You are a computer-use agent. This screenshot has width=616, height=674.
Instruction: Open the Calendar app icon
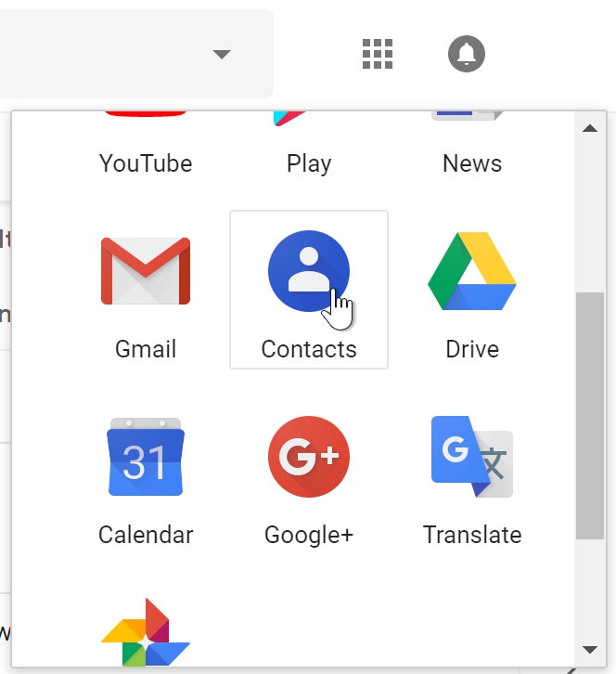(x=146, y=457)
